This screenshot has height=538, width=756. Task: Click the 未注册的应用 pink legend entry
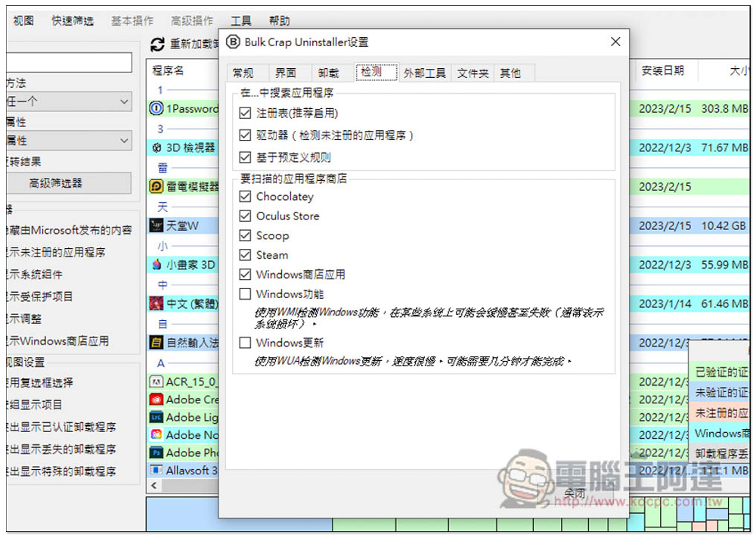click(x=720, y=413)
